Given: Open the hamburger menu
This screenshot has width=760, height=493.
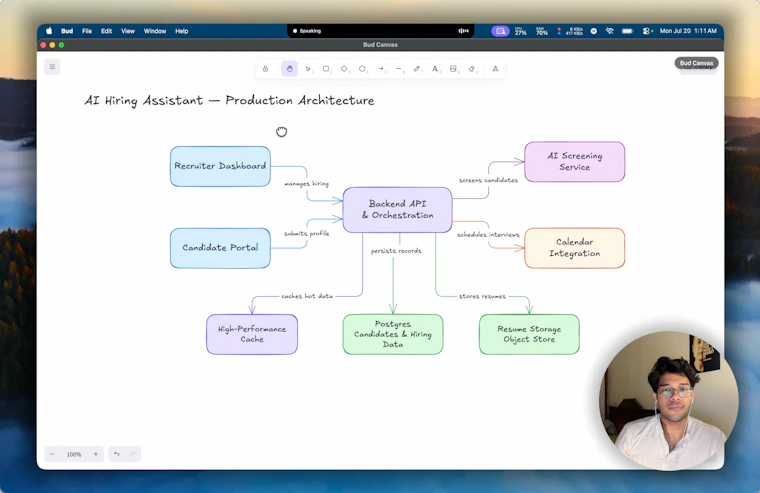Looking at the screenshot, I should click(x=52, y=66).
